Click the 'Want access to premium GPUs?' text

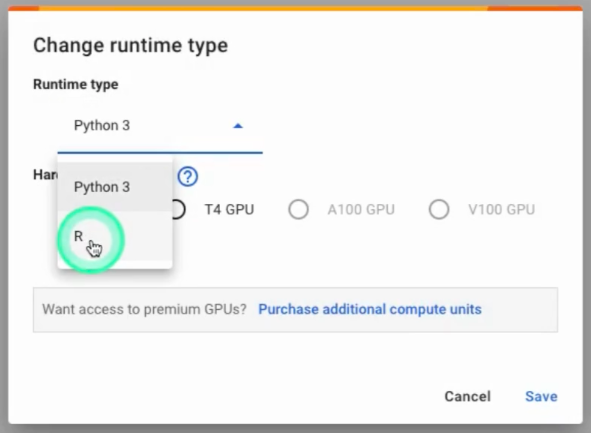coord(144,309)
